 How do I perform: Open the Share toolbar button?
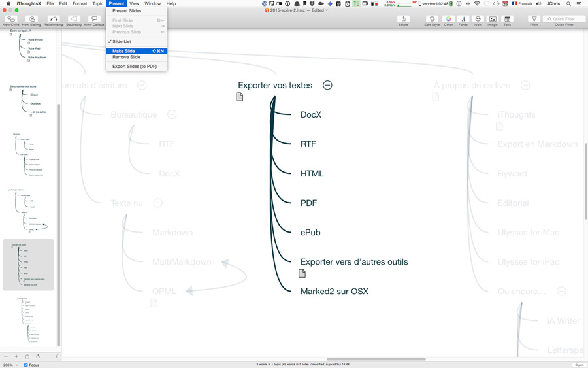point(404,21)
